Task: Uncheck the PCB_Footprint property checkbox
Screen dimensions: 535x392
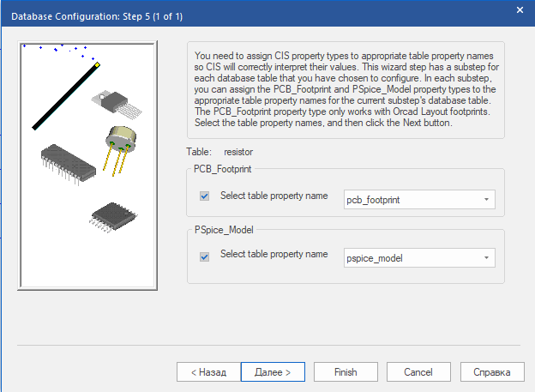Action: tap(204, 196)
